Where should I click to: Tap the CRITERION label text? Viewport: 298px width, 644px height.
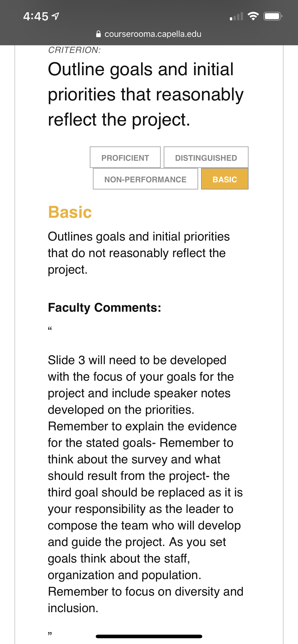click(74, 50)
